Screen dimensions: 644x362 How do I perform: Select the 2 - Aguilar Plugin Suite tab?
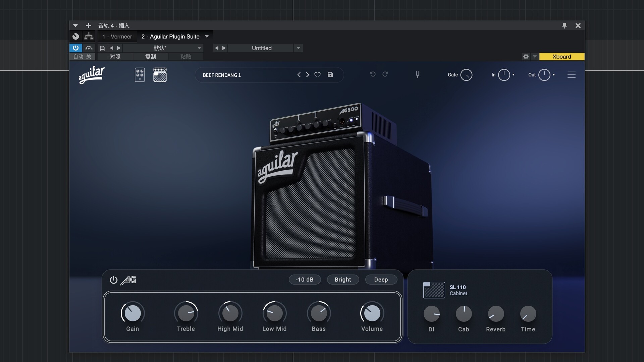coord(170,37)
